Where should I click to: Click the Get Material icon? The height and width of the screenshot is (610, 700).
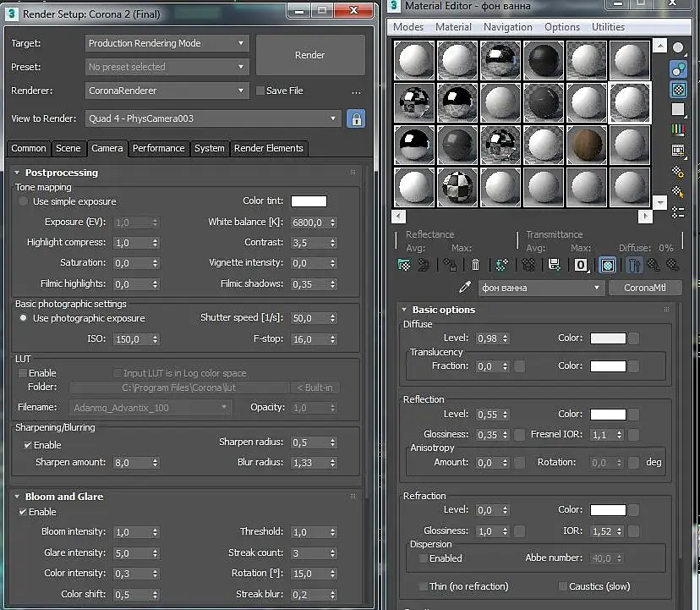tap(404, 265)
